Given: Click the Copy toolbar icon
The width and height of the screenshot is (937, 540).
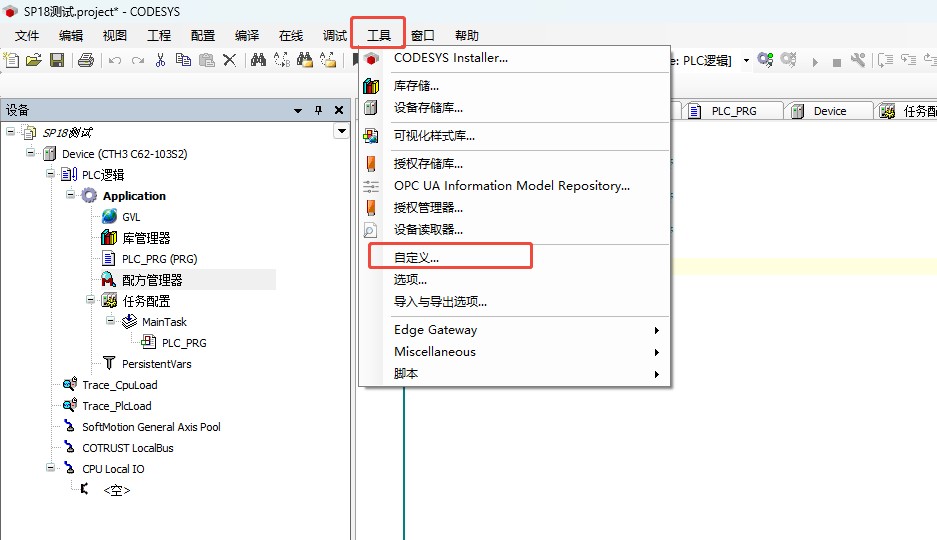Looking at the screenshot, I should pyautogui.click(x=183, y=60).
